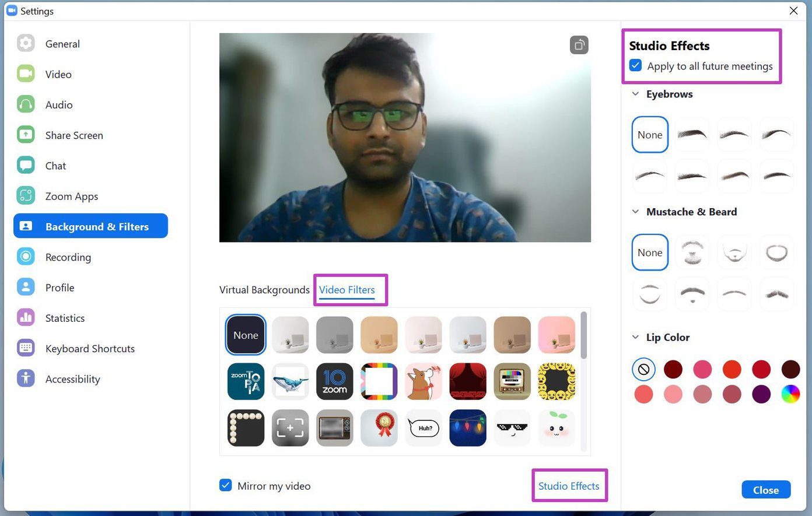Pick the orange-red lip color swatch

[731, 369]
